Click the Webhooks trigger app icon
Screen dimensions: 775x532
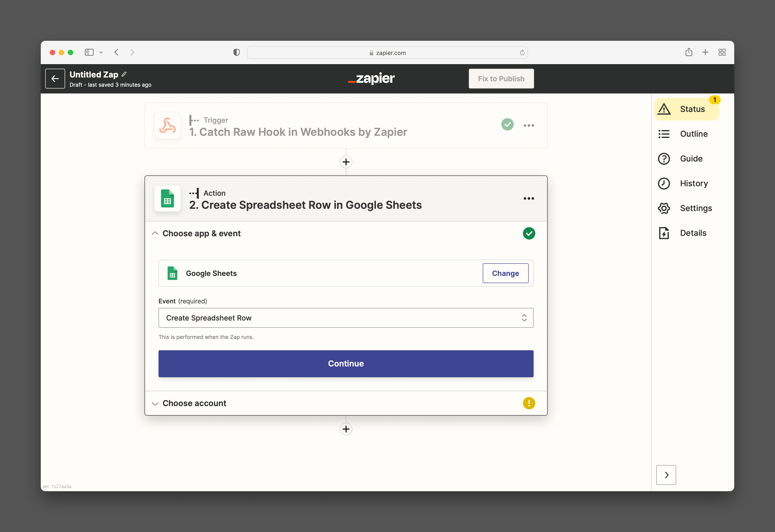[x=167, y=125]
